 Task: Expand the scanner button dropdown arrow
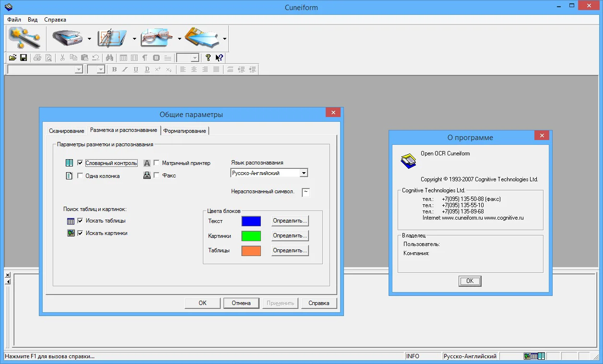tap(89, 39)
